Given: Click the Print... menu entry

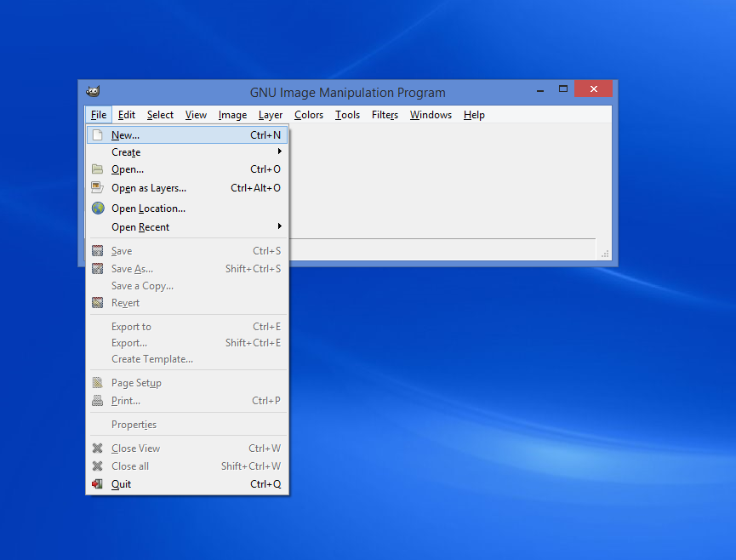Looking at the screenshot, I should pyautogui.click(x=187, y=400).
